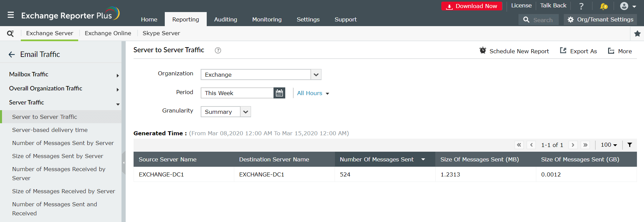644x222 pixels.
Task: Click the report search icon in sidebar
Action: point(10,33)
